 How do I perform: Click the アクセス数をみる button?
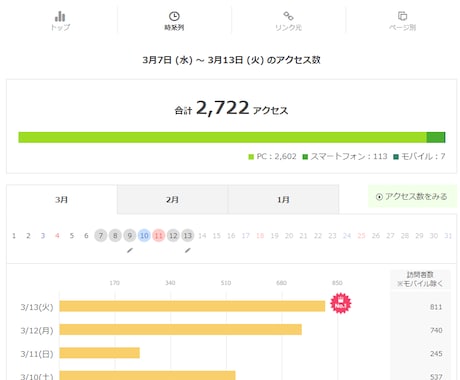[x=412, y=197]
